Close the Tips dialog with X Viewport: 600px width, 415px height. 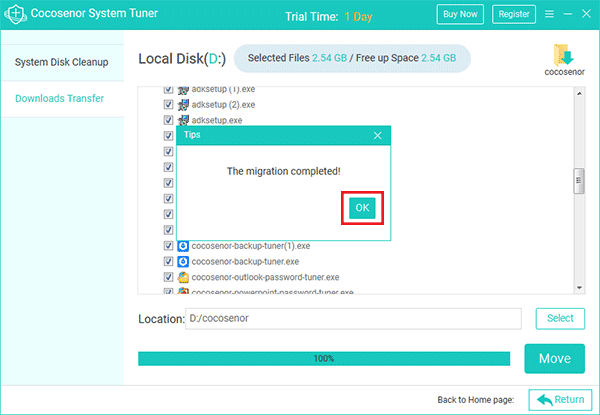pyautogui.click(x=377, y=135)
